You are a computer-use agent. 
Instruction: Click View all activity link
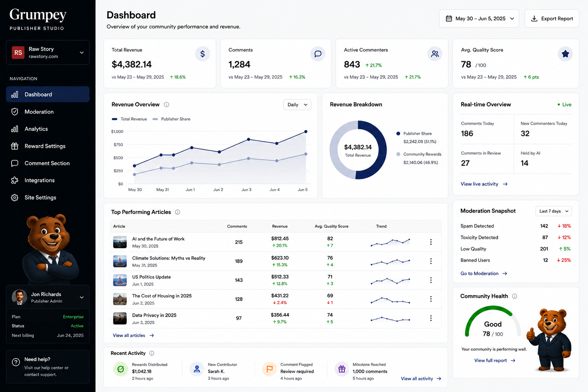421,379
